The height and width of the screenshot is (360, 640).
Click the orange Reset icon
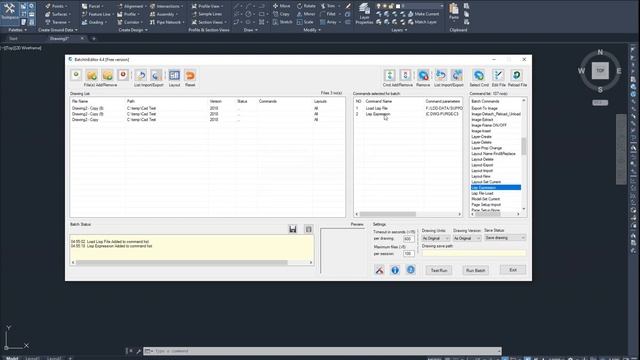click(x=190, y=75)
